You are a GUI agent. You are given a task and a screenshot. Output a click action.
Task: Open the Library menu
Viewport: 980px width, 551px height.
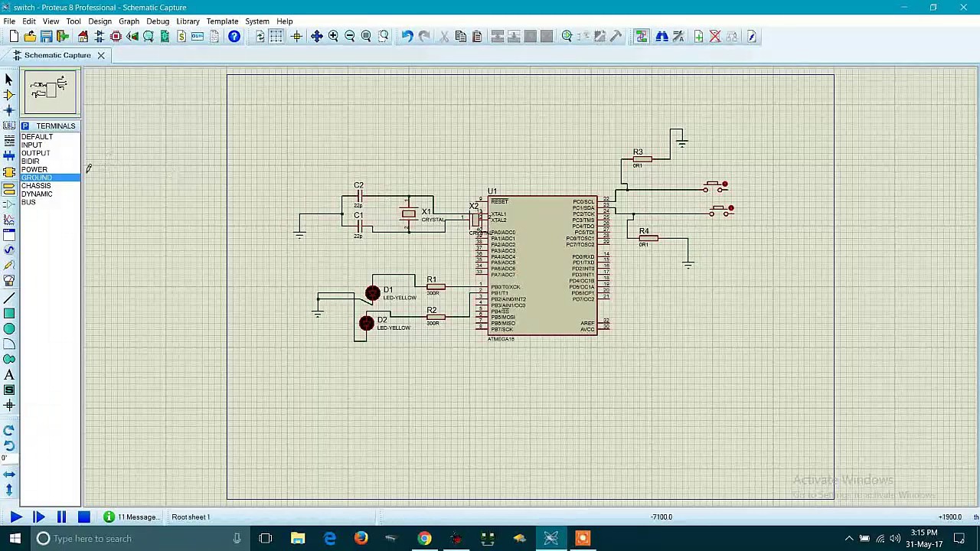click(188, 21)
